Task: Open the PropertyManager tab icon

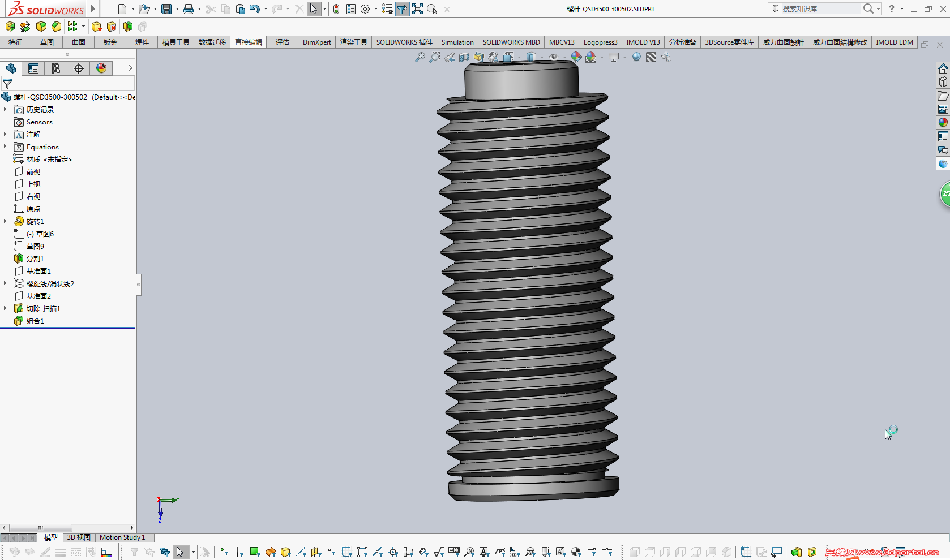Action: pos(33,68)
